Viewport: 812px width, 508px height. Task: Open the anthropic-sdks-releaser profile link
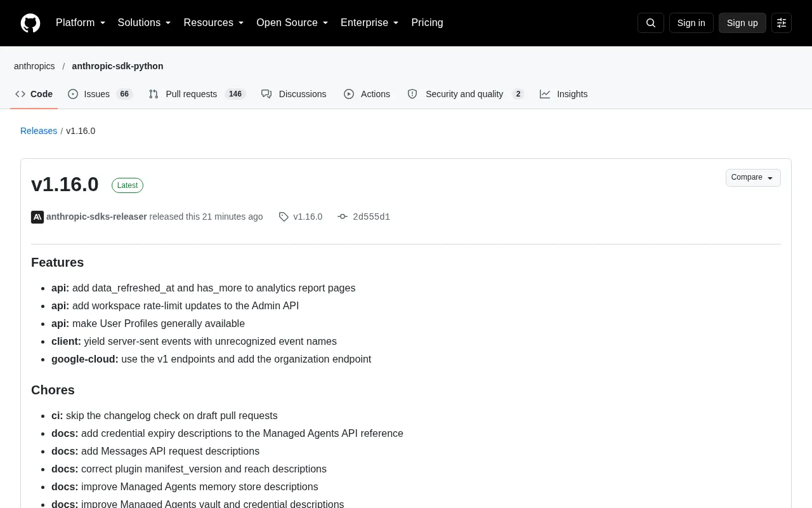(x=96, y=217)
